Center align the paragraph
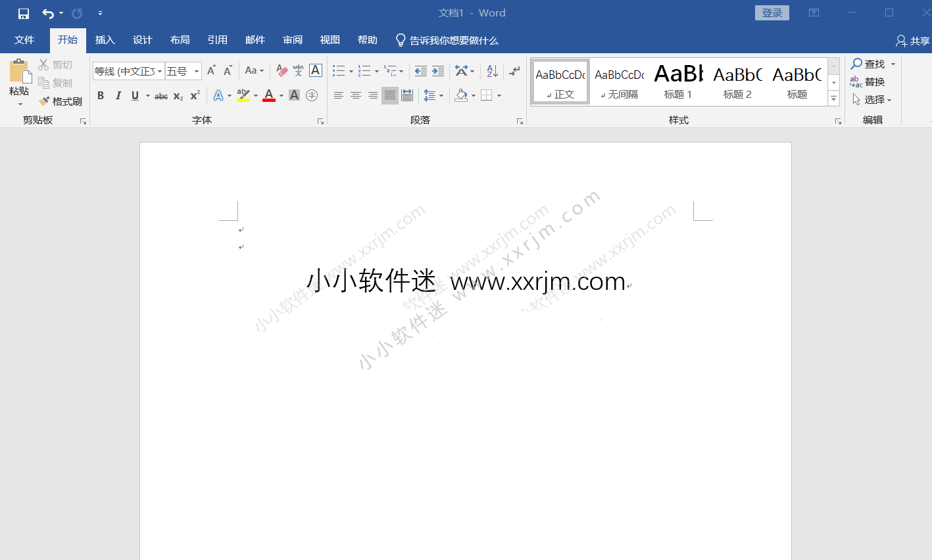The width and height of the screenshot is (932, 560). point(356,96)
